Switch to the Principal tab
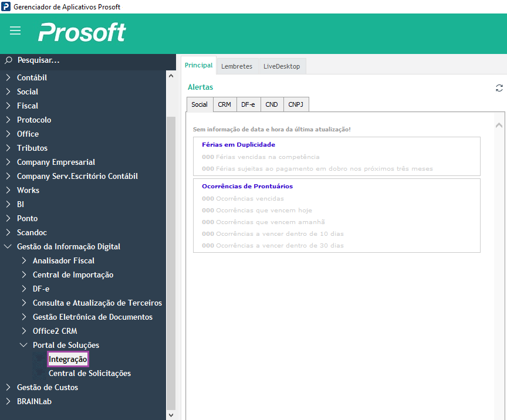Screen dimensions: 507x420 (198, 65)
